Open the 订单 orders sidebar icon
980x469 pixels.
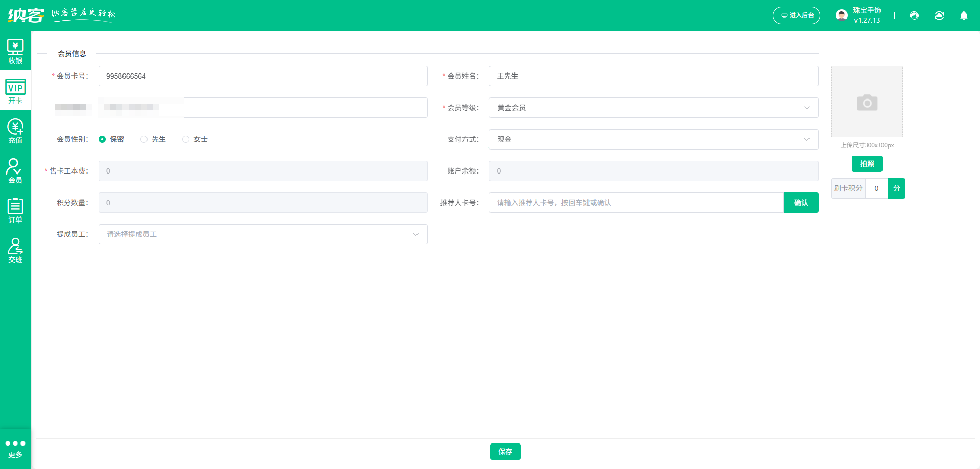coord(15,211)
